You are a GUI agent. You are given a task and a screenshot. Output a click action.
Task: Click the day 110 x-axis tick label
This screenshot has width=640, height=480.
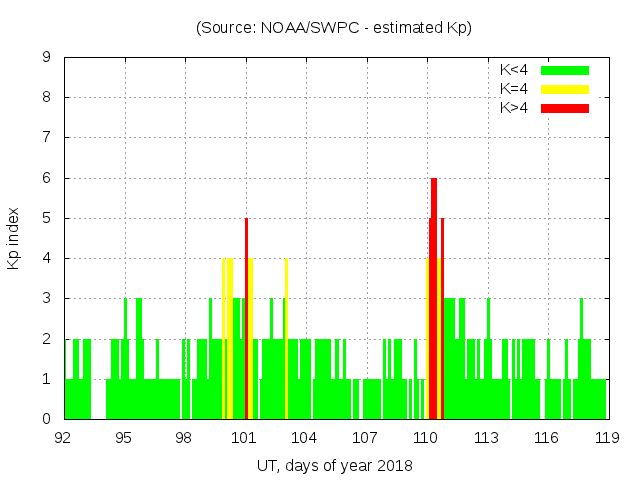[426, 438]
